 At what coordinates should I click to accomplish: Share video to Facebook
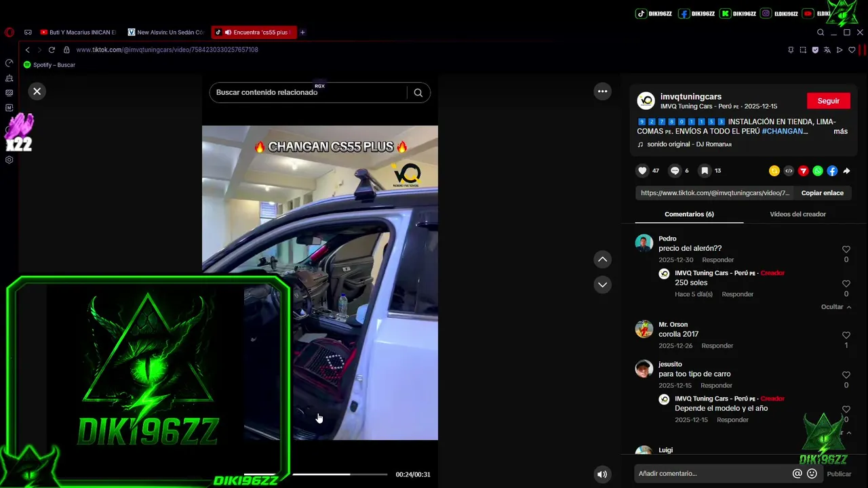click(832, 171)
